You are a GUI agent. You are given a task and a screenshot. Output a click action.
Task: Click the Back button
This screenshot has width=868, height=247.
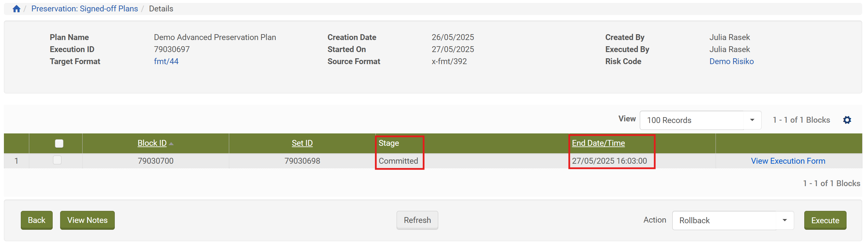click(36, 220)
